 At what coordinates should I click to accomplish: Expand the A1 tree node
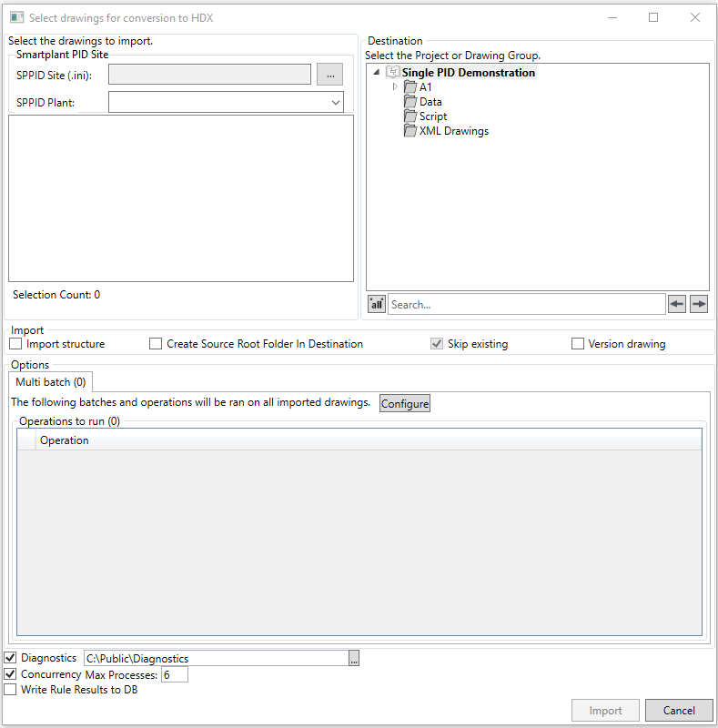(395, 87)
